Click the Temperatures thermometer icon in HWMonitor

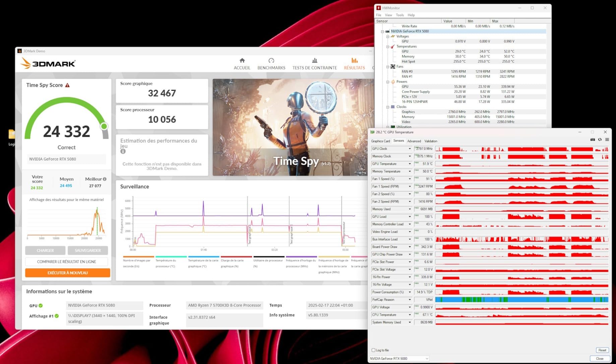[393, 47]
